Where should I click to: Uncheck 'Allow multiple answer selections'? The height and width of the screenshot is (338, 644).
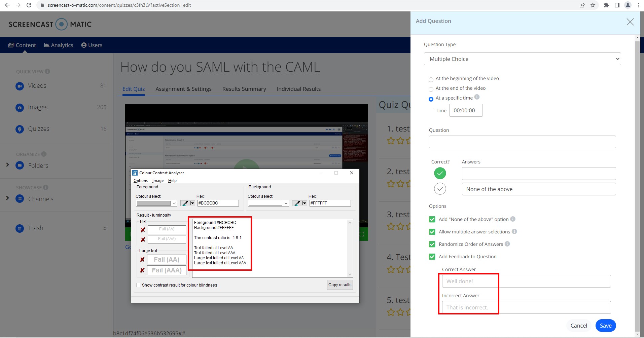(432, 232)
